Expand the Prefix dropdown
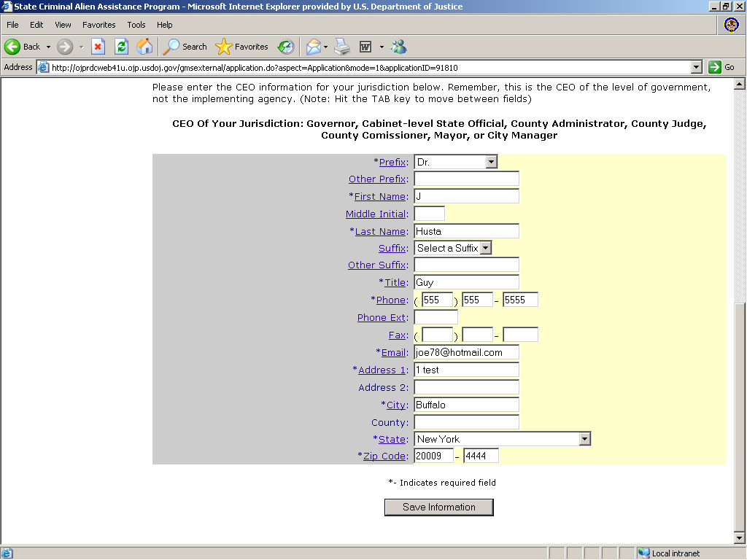The width and height of the screenshot is (747, 560). pyautogui.click(x=491, y=162)
